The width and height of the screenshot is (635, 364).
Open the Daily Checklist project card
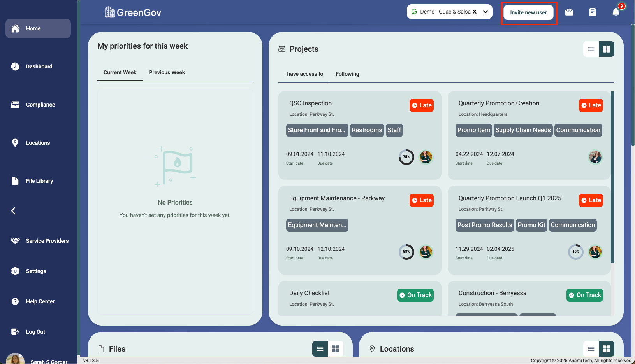pos(360,298)
